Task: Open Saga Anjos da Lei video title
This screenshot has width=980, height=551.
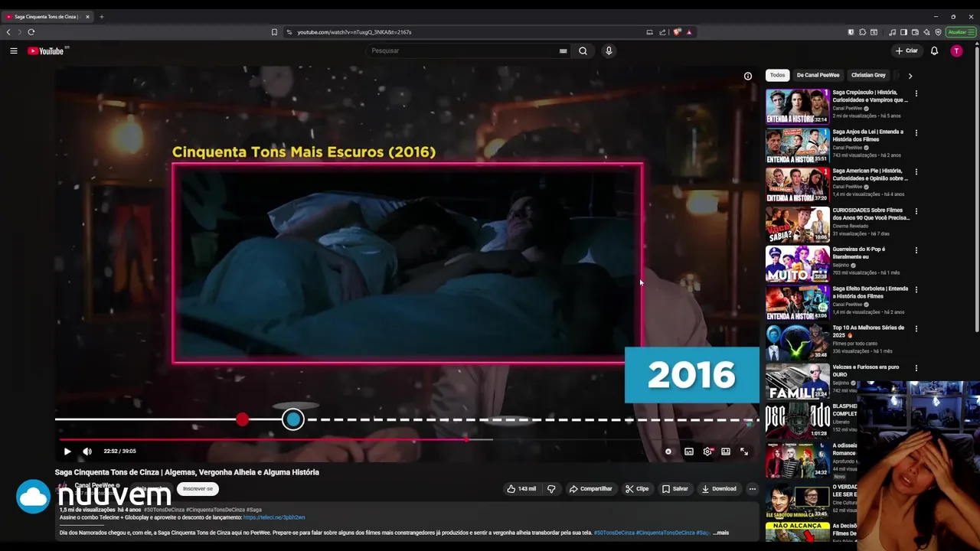Action: [x=869, y=135]
